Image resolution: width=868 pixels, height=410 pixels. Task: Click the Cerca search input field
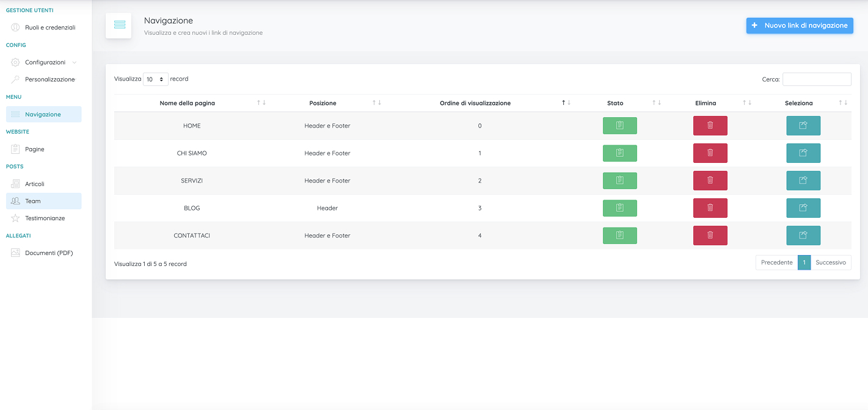click(816, 79)
